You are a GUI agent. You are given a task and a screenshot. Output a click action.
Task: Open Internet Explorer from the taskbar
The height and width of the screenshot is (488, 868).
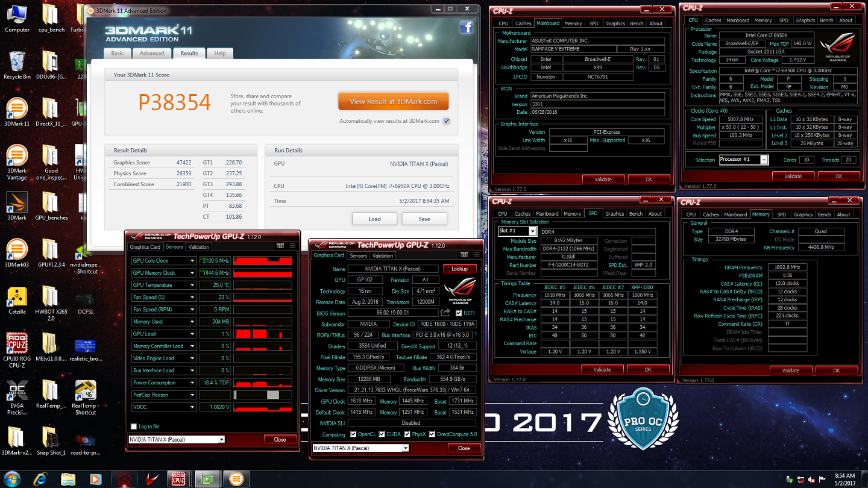pyautogui.click(x=40, y=479)
